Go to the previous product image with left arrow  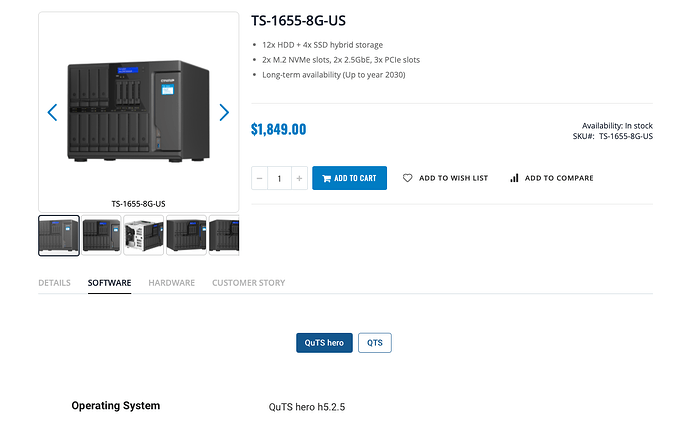coord(52,113)
